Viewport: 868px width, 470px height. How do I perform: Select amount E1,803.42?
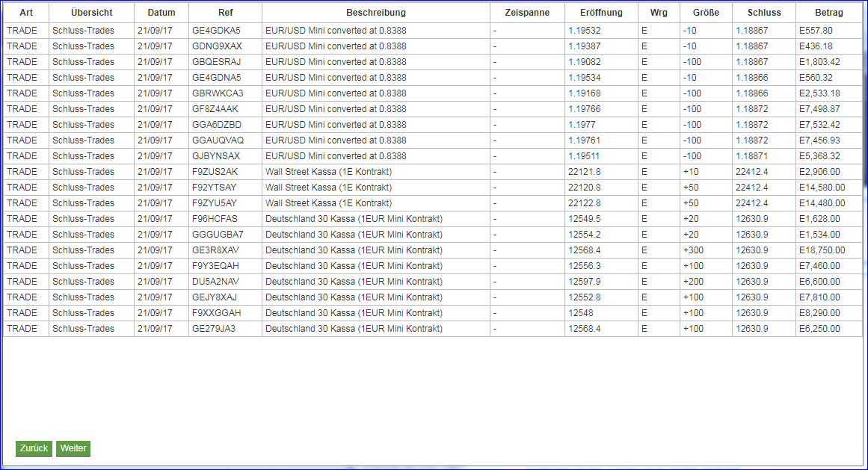[819, 62]
